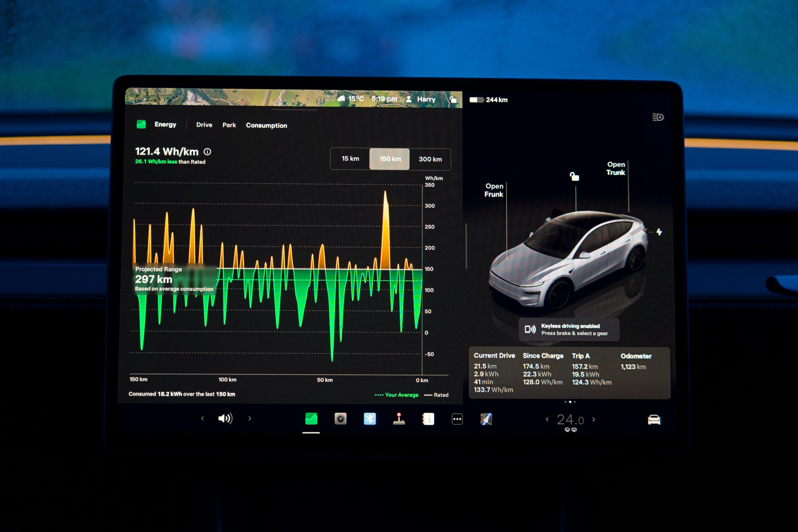
Task: Tap the '26.1 Wh/km less than Rated' text
Action: (x=170, y=162)
